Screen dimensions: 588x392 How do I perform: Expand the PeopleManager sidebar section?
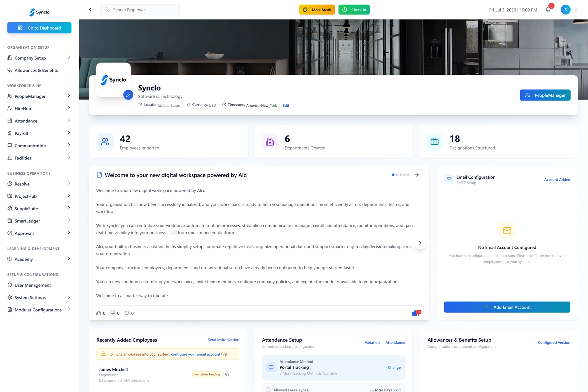pos(39,96)
